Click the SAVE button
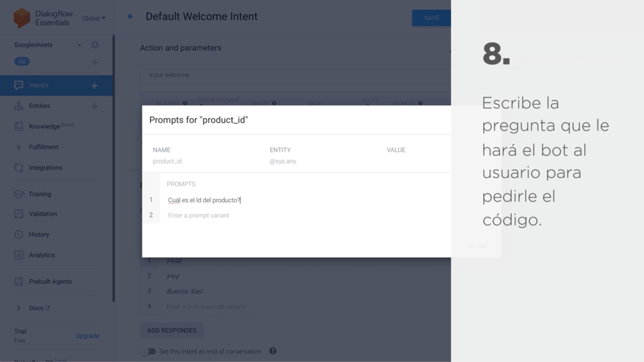Viewport: 644px width, 362px height. (431, 18)
